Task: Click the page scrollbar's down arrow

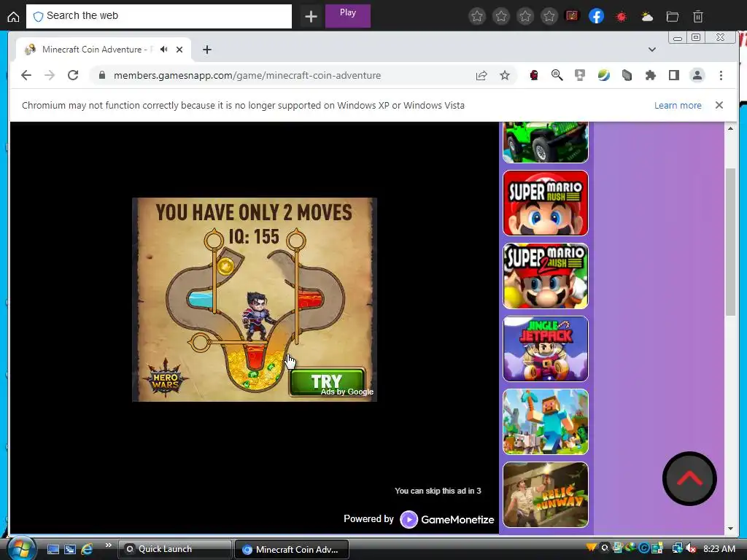Action: tap(730, 528)
